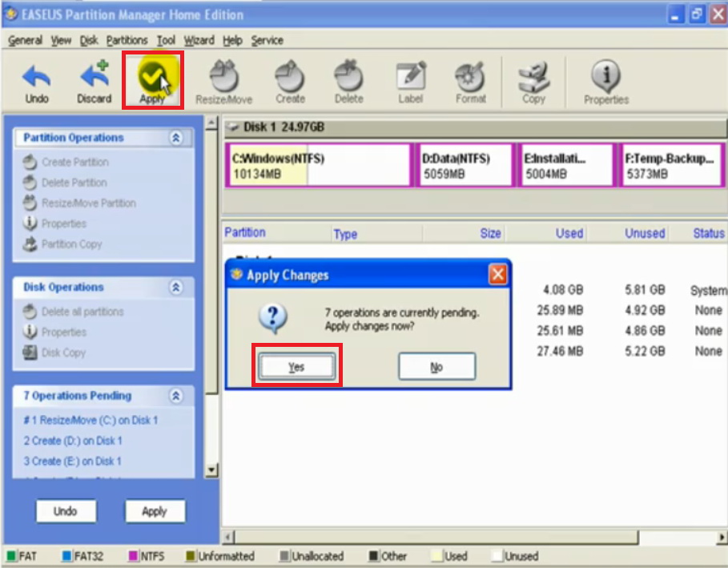The width and height of the screenshot is (728, 568).
Task: Select the C:Windows(NTFS) partition block
Action: tap(319, 165)
